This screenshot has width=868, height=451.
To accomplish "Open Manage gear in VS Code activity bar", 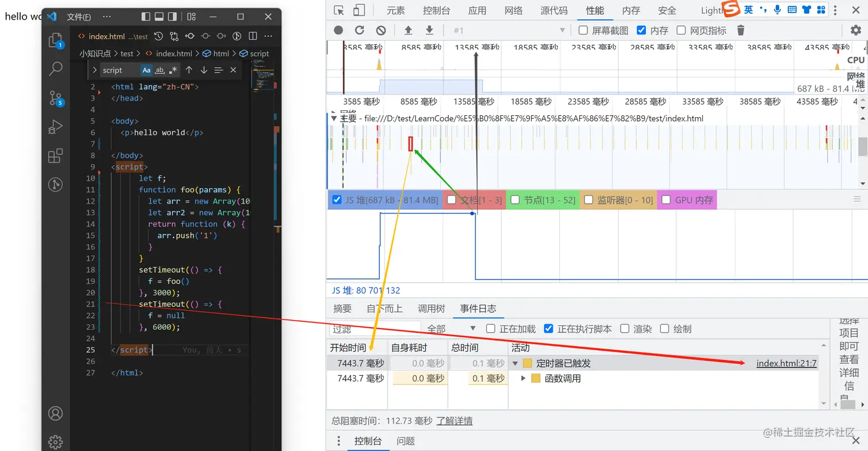I will (x=56, y=442).
